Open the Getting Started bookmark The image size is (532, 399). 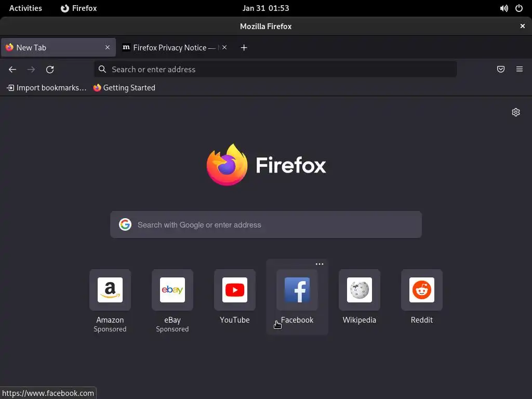point(124,88)
